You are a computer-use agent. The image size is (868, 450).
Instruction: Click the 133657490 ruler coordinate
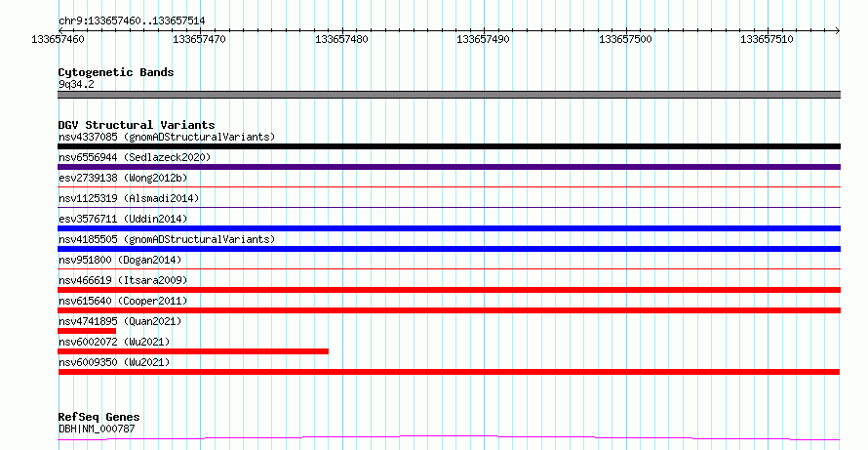(484, 39)
